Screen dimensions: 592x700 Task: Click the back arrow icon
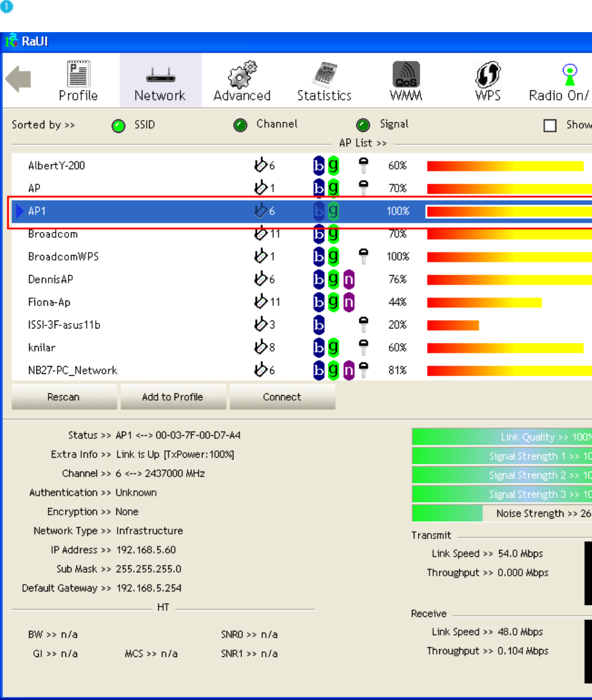click(18, 79)
